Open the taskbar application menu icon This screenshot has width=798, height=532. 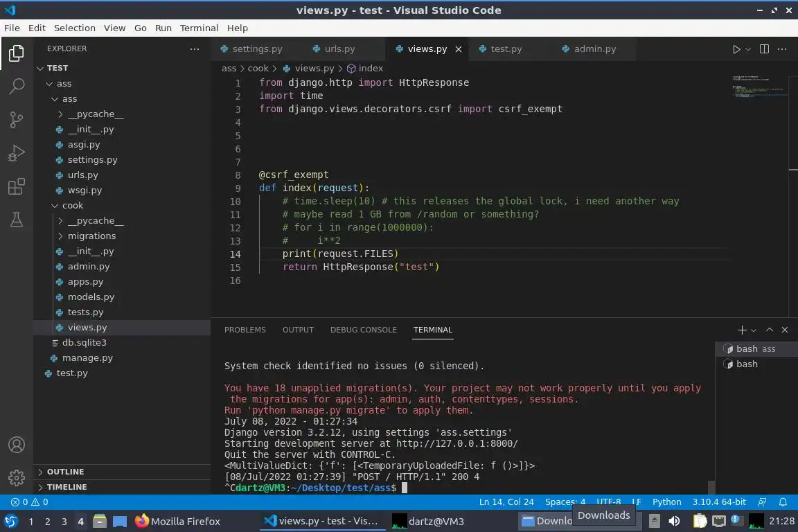(x=10, y=522)
